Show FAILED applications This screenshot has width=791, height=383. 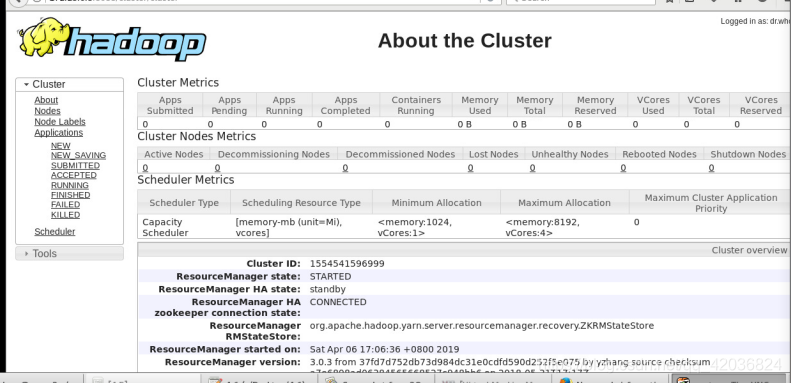click(65, 204)
